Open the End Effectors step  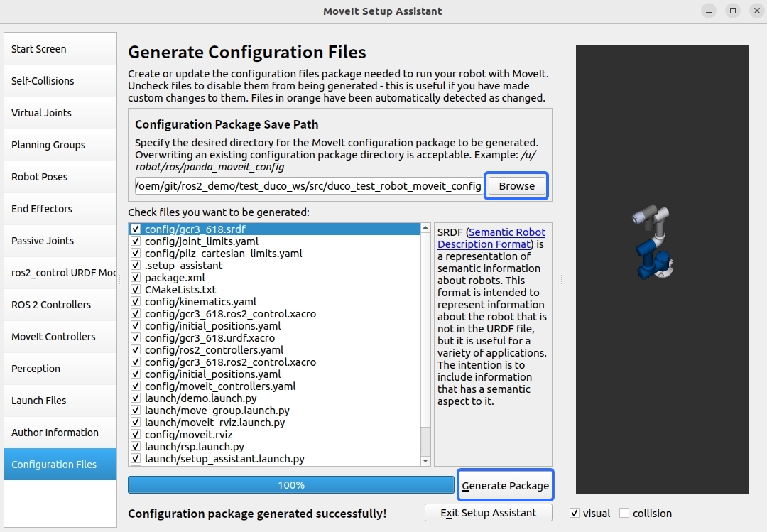click(x=60, y=209)
